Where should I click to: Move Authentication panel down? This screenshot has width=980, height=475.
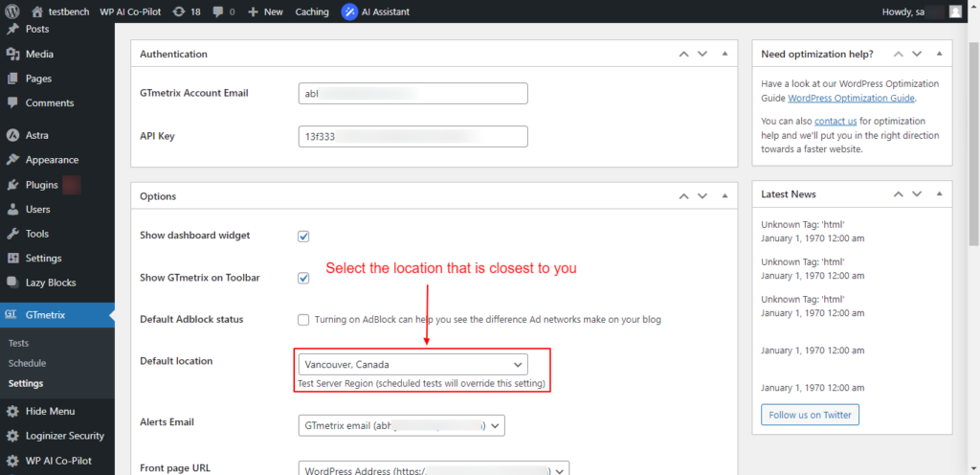tap(702, 55)
